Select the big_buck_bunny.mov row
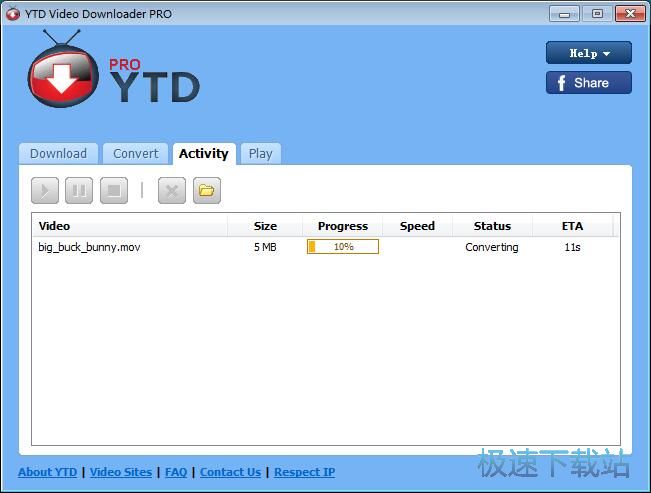Image resolution: width=651 pixels, height=493 pixels. tap(326, 247)
